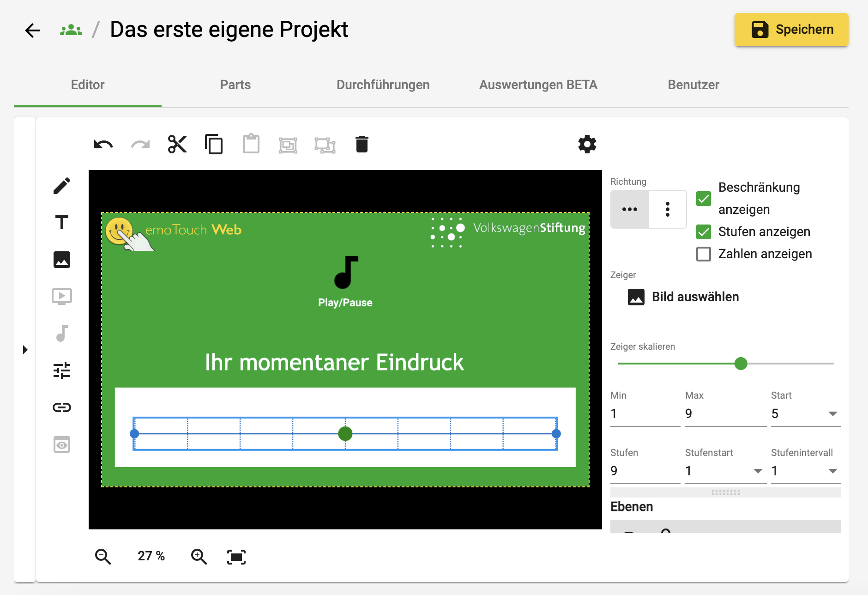Select the pencil edit tool
868x595 pixels.
point(62,186)
